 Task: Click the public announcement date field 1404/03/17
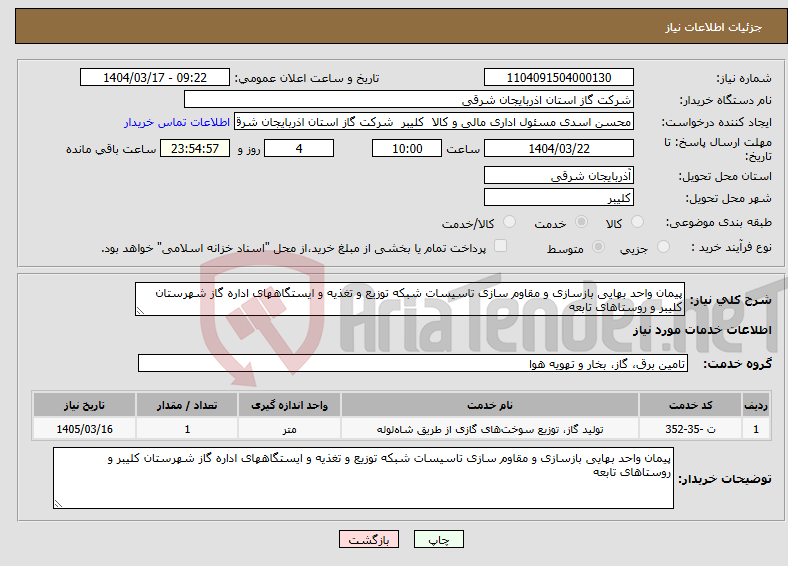tap(155, 77)
